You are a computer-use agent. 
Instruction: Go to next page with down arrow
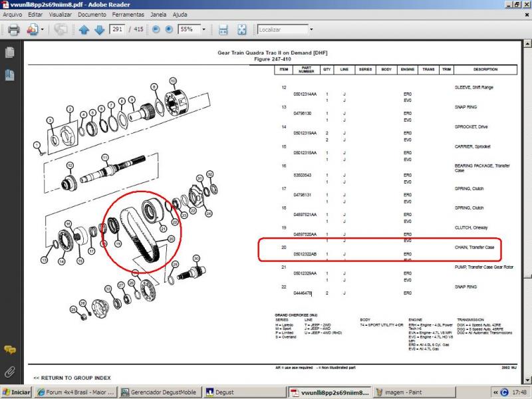pos(99,29)
